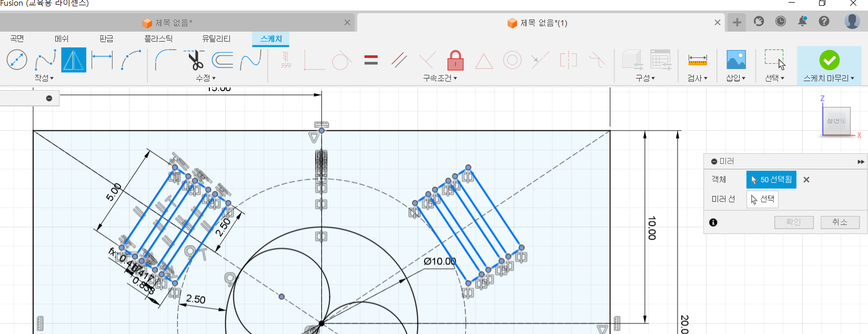Click the 스케치 (Sketch) tab

271,39
